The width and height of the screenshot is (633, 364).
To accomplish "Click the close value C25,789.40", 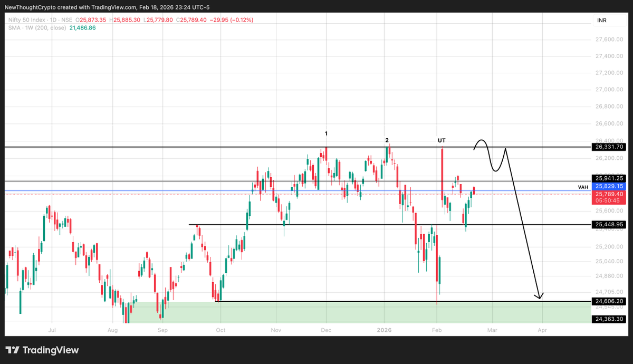I will click(x=191, y=20).
